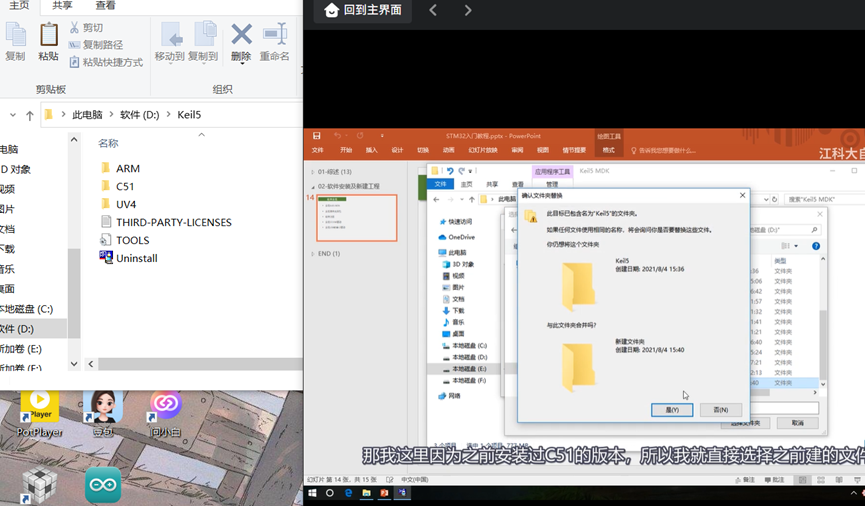The image size is (865, 506).
Task: Expand the END (1) section
Action: 313,254
